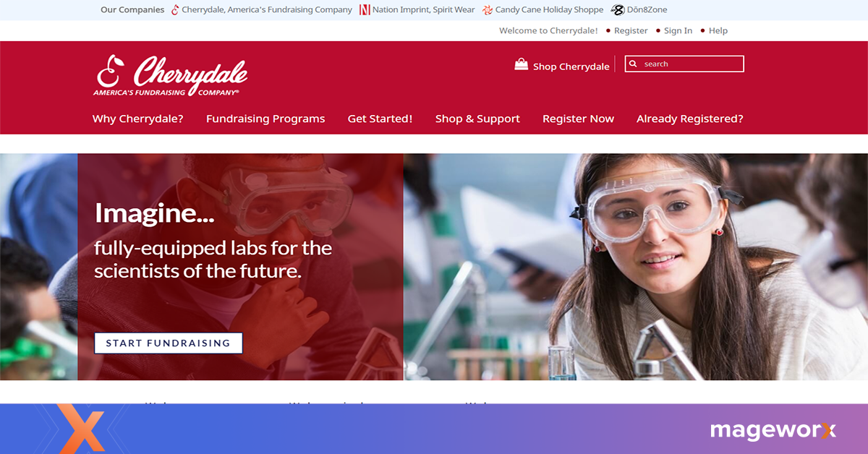Click the Register link in top bar
868x454 pixels.
pyautogui.click(x=631, y=30)
